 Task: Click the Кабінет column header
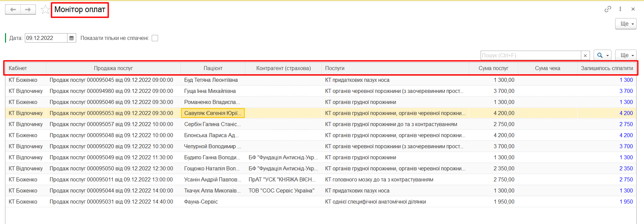tap(18, 68)
